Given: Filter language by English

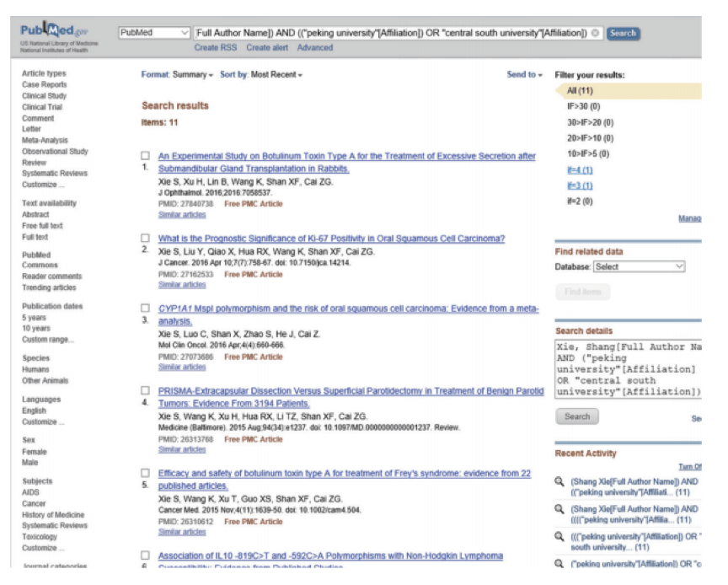Looking at the screenshot, I should click(34, 411).
